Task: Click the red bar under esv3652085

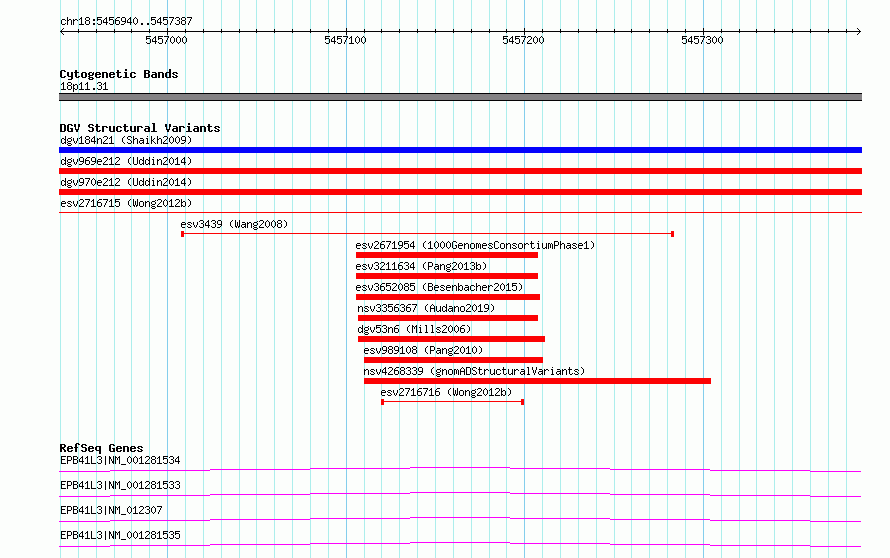Action: coord(448,297)
